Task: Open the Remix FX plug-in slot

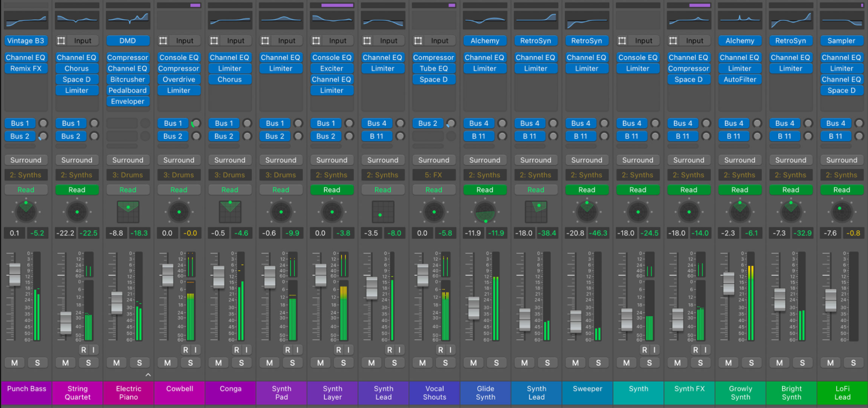Action: pyautogui.click(x=26, y=69)
